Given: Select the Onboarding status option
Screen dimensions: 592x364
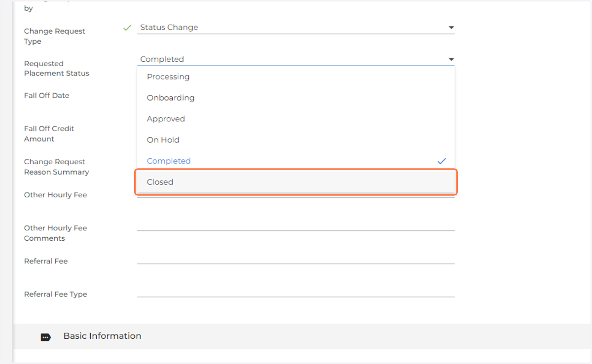Looking at the screenshot, I should pos(296,98).
